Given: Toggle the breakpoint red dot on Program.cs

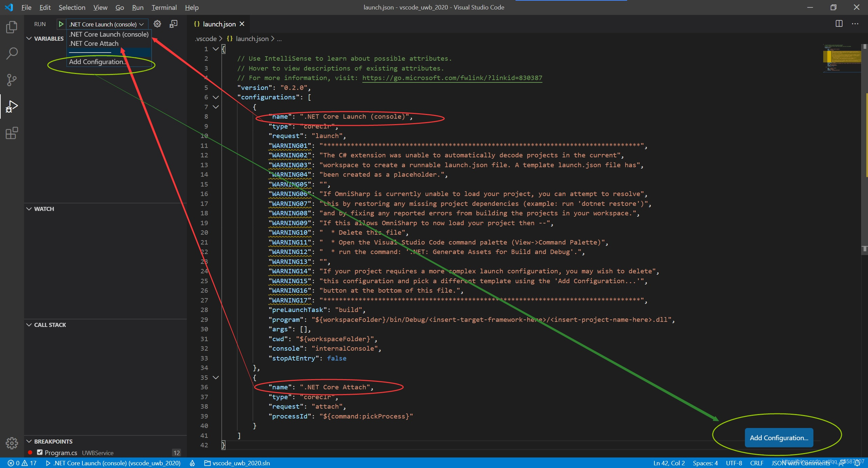Looking at the screenshot, I should click(30, 452).
